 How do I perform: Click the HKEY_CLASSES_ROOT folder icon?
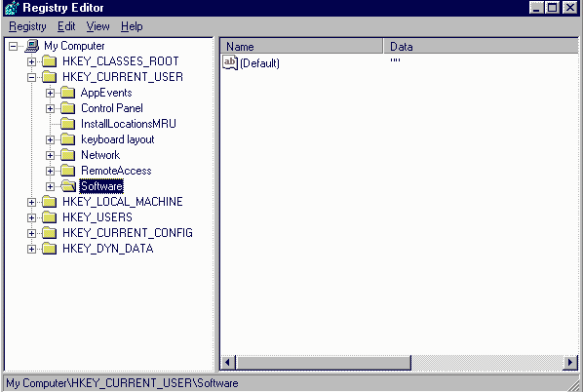[49, 61]
